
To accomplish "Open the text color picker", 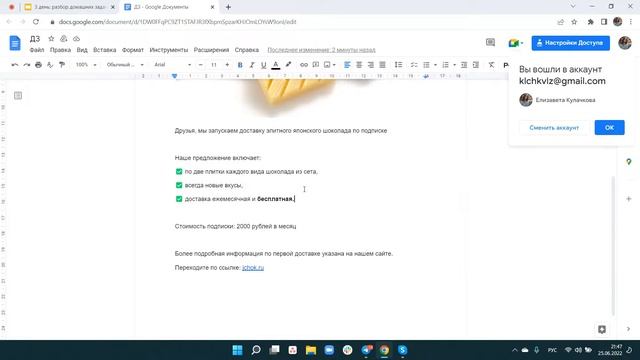I will 276,65.
